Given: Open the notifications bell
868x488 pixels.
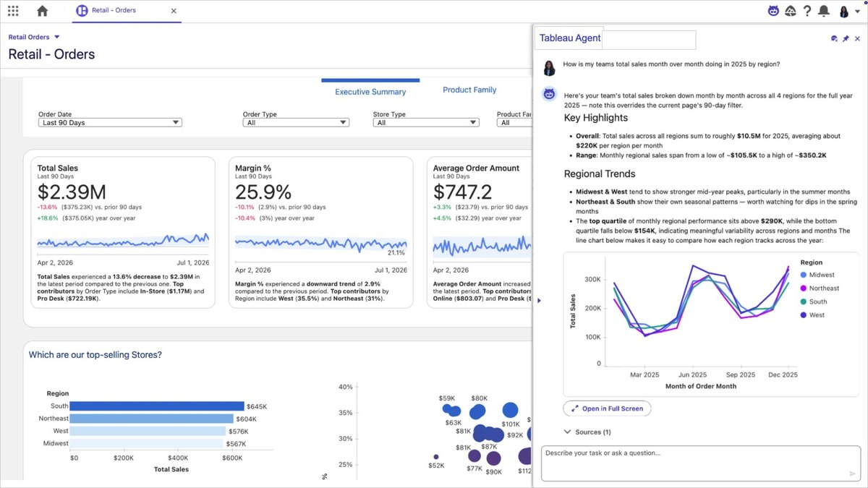Looking at the screenshot, I should 823,11.
